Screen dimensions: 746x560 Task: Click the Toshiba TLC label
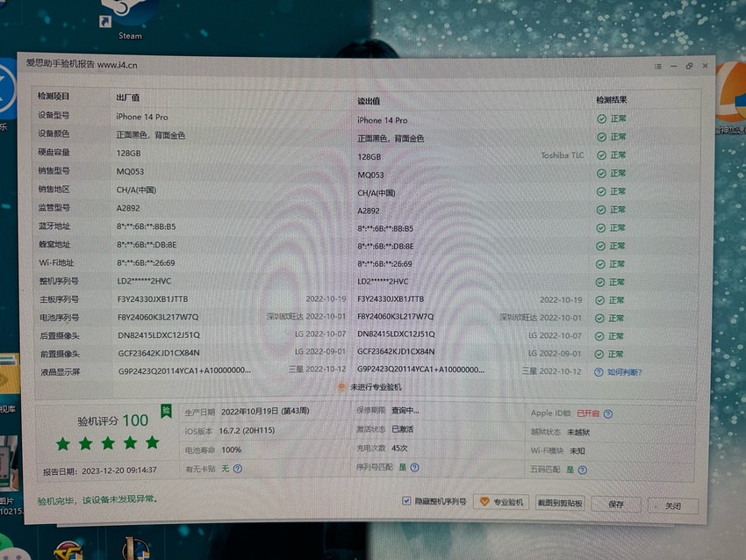[x=562, y=155]
